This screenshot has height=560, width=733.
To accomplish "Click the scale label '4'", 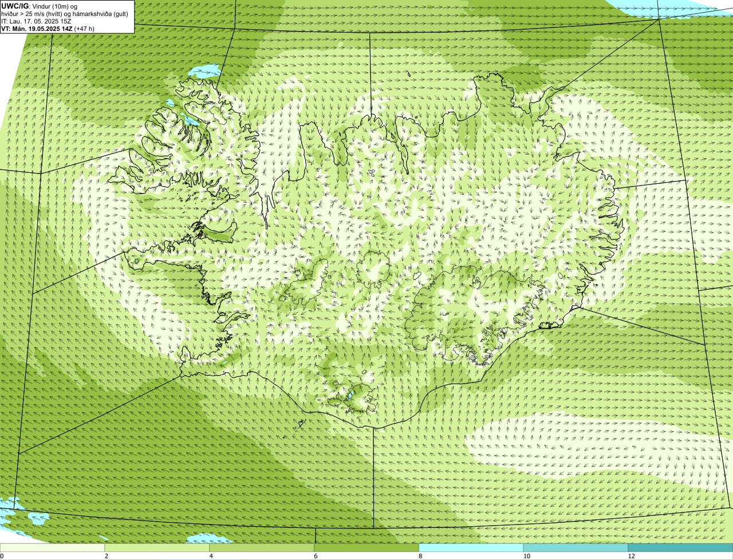I will [x=211, y=556].
